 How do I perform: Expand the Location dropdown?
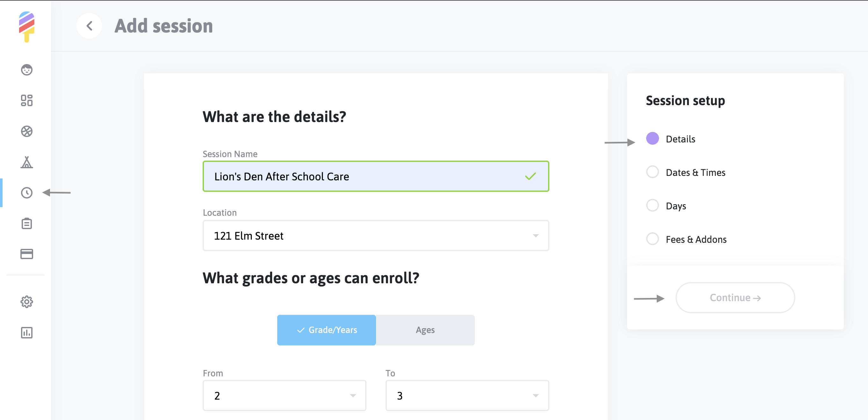pos(375,235)
